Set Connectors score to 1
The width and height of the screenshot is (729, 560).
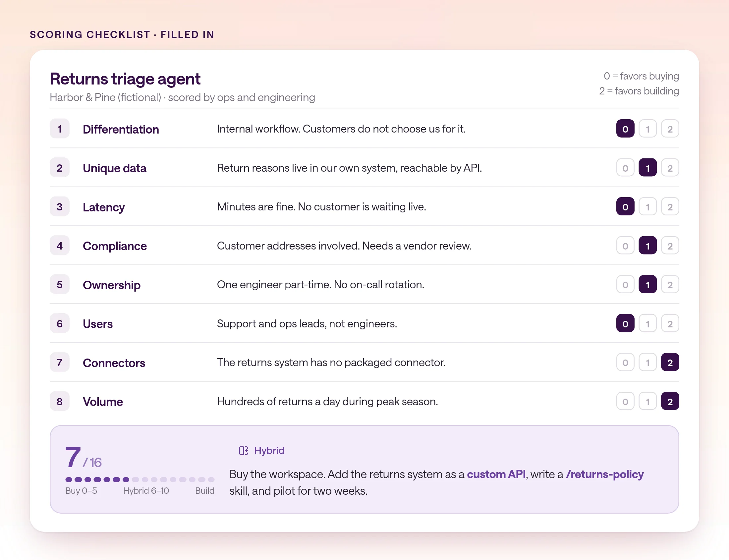647,362
